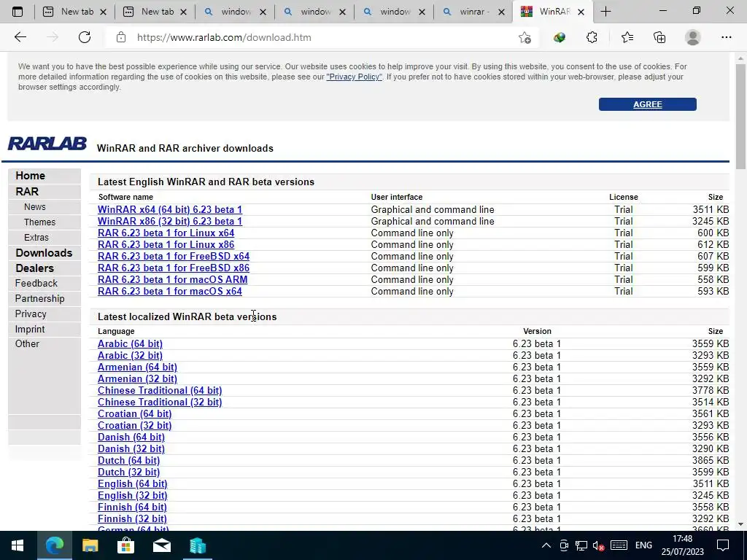The width and height of the screenshot is (747, 560).
Task: Open the Extensions puzzle icon
Action: (x=592, y=37)
